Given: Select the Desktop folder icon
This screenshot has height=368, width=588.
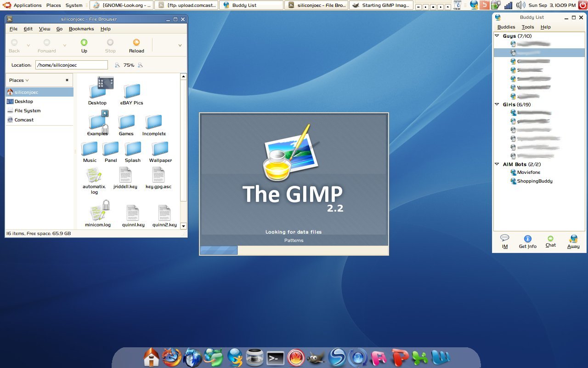Looking at the screenshot, I should pyautogui.click(x=97, y=90).
